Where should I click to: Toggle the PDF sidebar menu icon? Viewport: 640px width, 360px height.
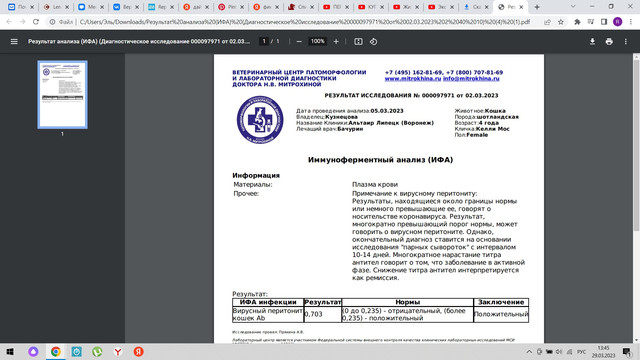point(14,42)
